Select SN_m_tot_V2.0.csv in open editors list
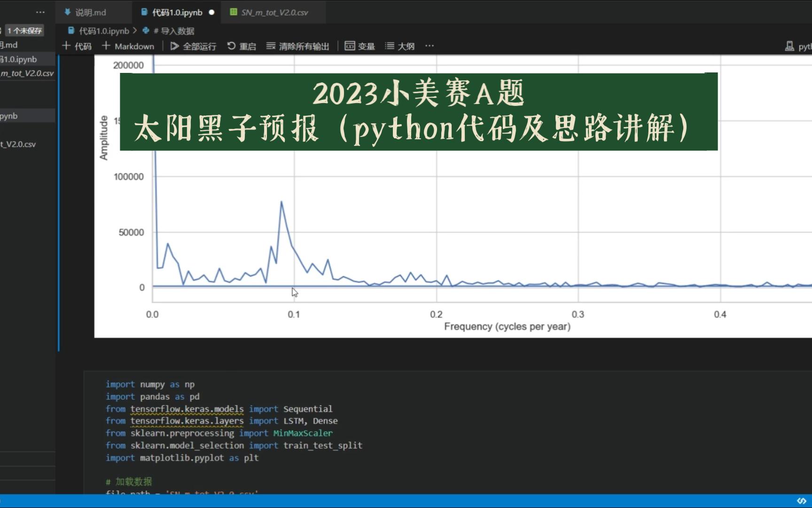This screenshot has width=812, height=508. coord(27,73)
